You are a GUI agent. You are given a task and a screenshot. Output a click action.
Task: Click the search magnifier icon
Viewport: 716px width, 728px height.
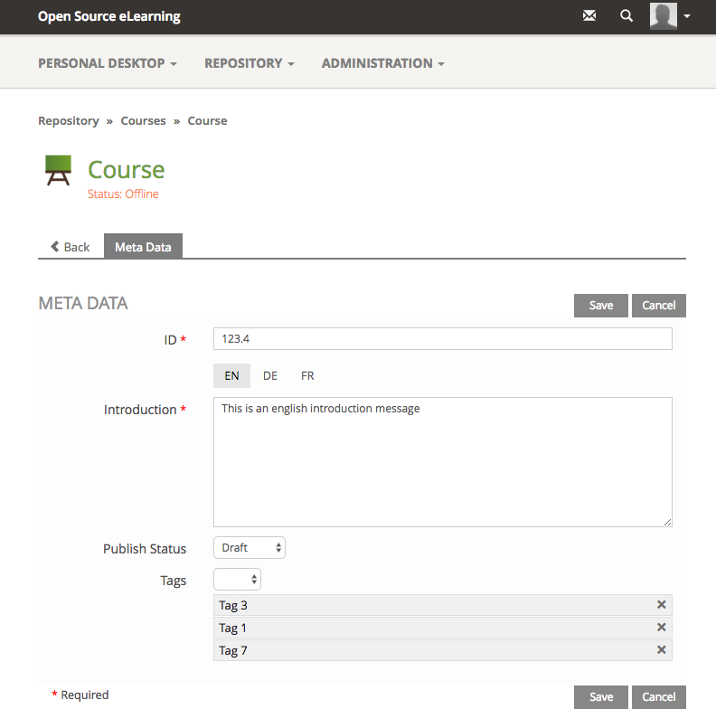[626, 16]
